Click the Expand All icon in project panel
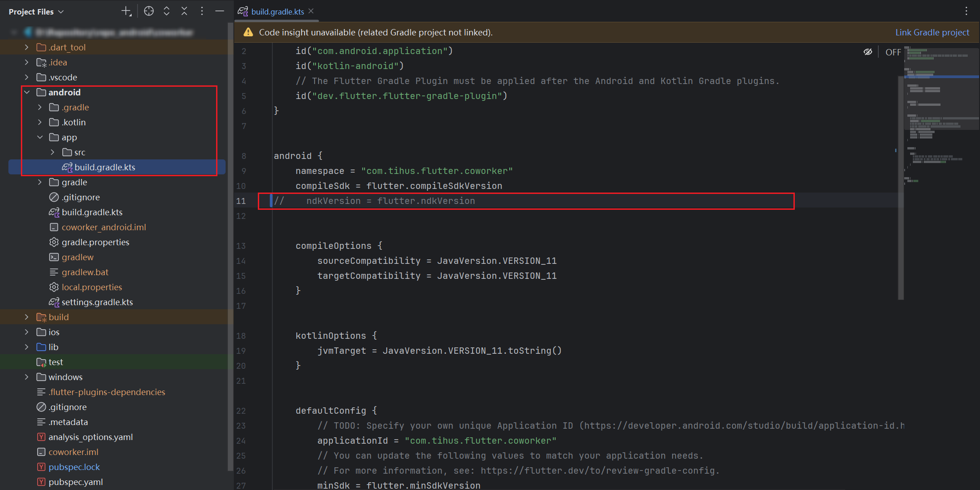 click(167, 11)
